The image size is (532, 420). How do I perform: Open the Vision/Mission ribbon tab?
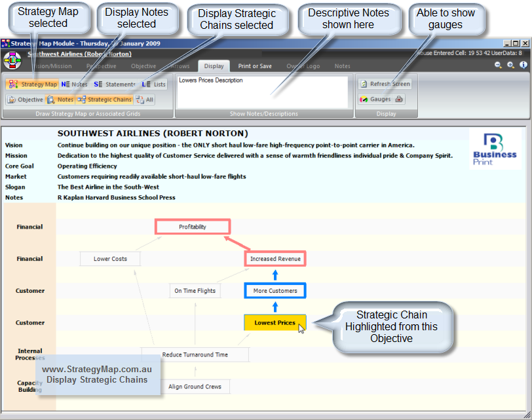click(53, 66)
